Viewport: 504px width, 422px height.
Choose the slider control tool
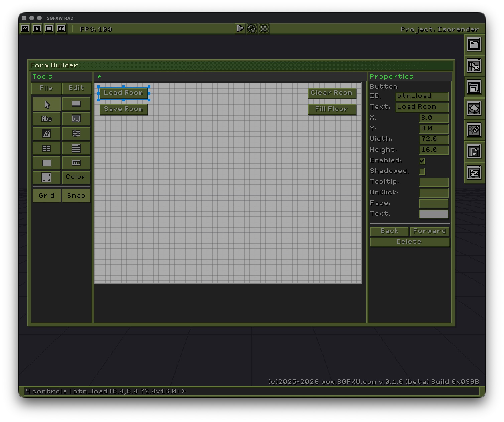[76, 133]
